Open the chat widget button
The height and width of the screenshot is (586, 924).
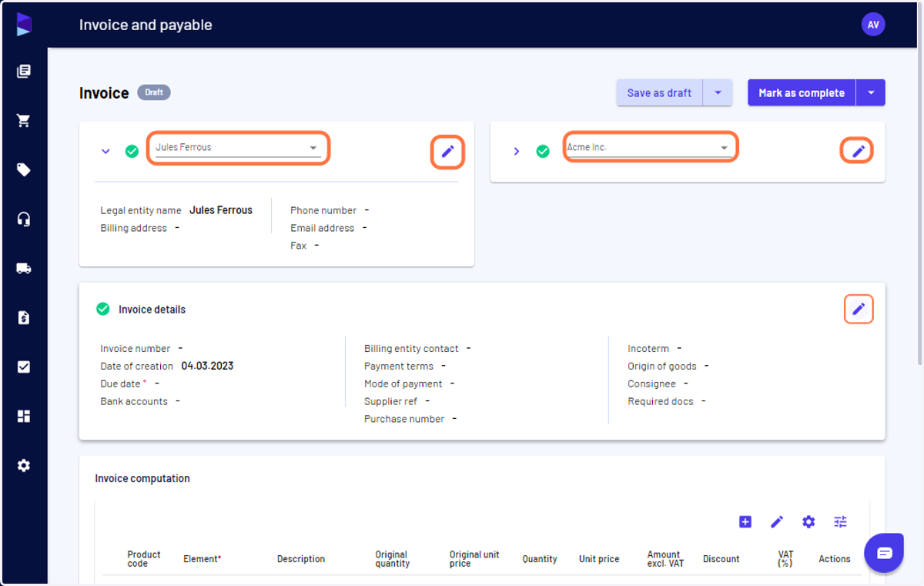point(884,552)
